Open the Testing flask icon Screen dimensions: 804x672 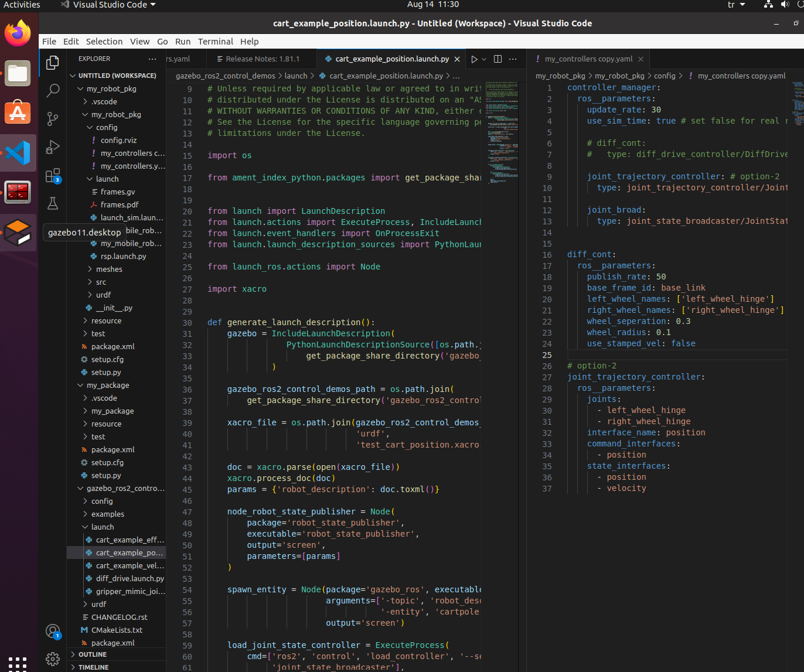pyautogui.click(x=53, y=203)
